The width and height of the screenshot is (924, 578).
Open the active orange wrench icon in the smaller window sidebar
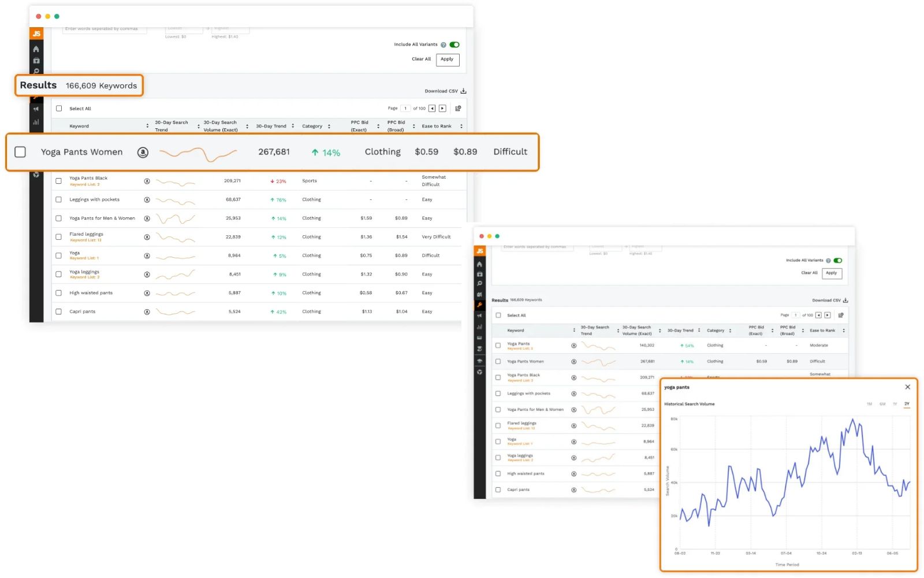pos(479,305)
